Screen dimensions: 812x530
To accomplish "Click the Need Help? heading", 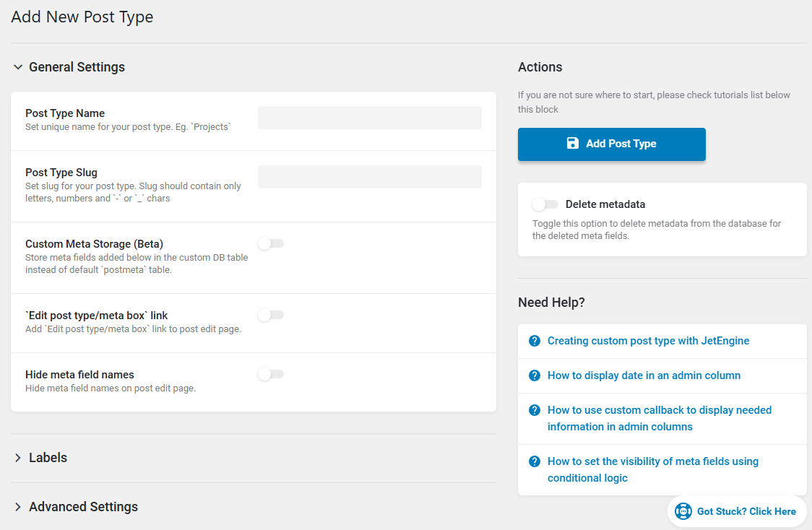I will click(x=551, y=303).
